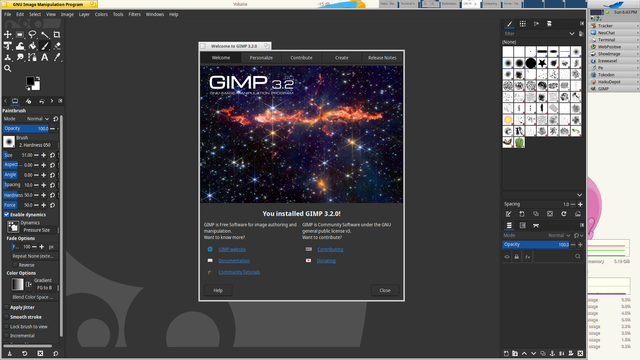Click Delete this brush icon
Screen dimensions: 640x360
click(550, 214)
